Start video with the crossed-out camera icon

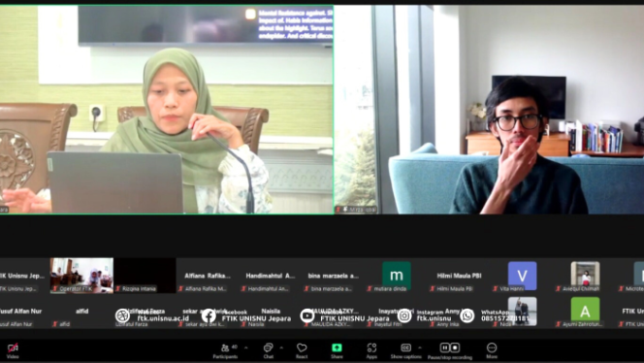click(x=13, y=348)
